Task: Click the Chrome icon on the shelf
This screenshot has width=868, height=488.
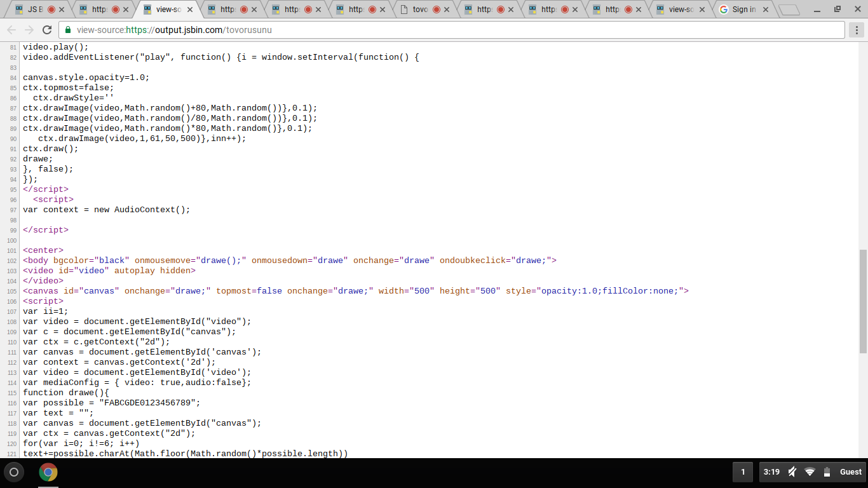Action: pos(48,472)
